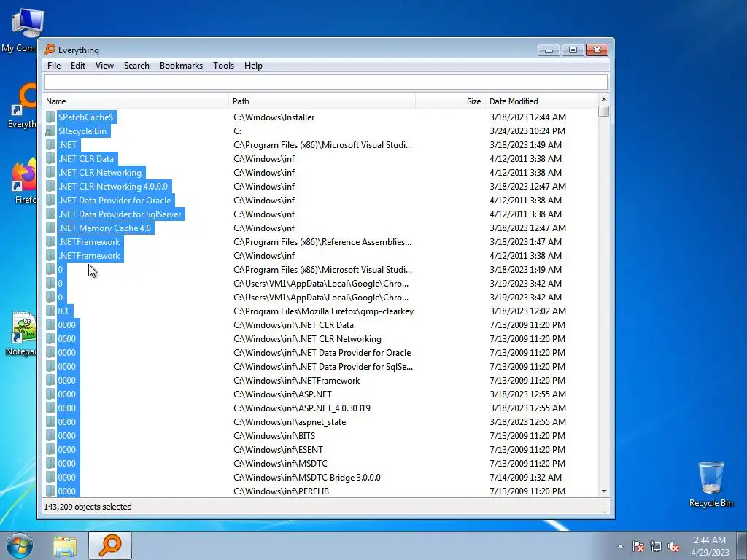The height and width of the screenshot is (560, 747).
Task: Open the Bookmarks menu
Action: (181, 66)
